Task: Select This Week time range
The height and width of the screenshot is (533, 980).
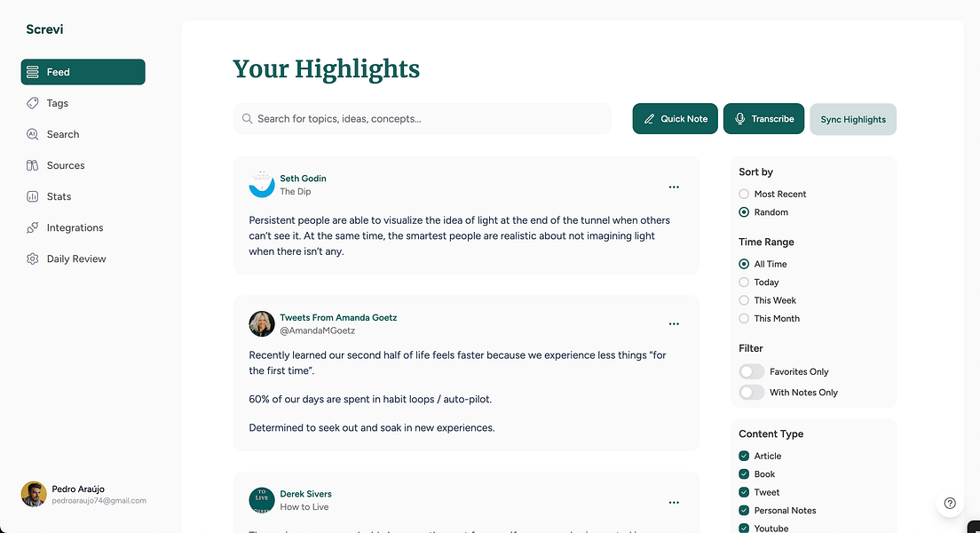Action: 744,300
